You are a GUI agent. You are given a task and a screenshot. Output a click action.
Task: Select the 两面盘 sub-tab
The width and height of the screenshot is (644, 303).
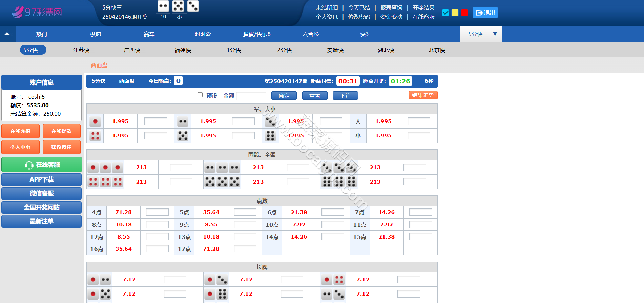point(99,65)
